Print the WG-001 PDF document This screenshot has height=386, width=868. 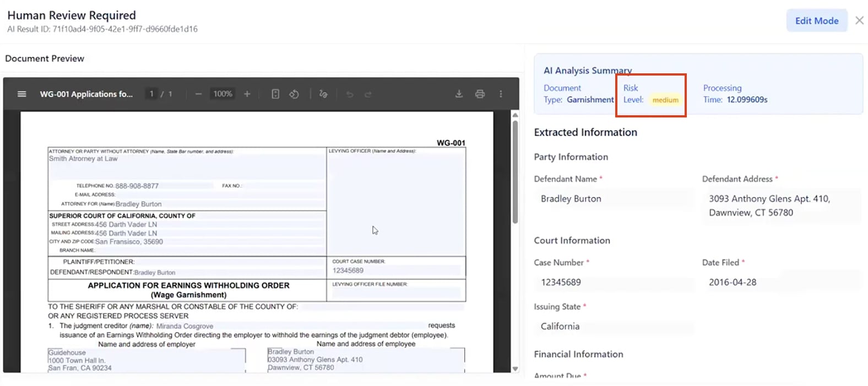[480, 94]
